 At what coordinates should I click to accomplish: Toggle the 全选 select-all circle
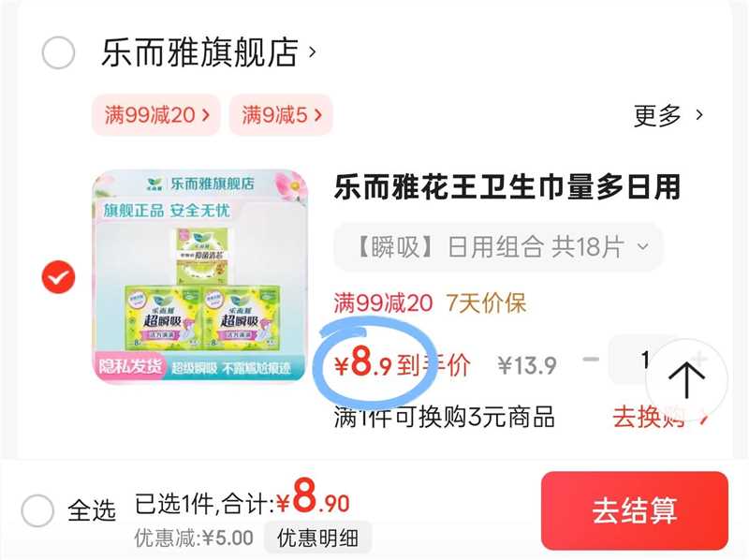click(37, 510)
